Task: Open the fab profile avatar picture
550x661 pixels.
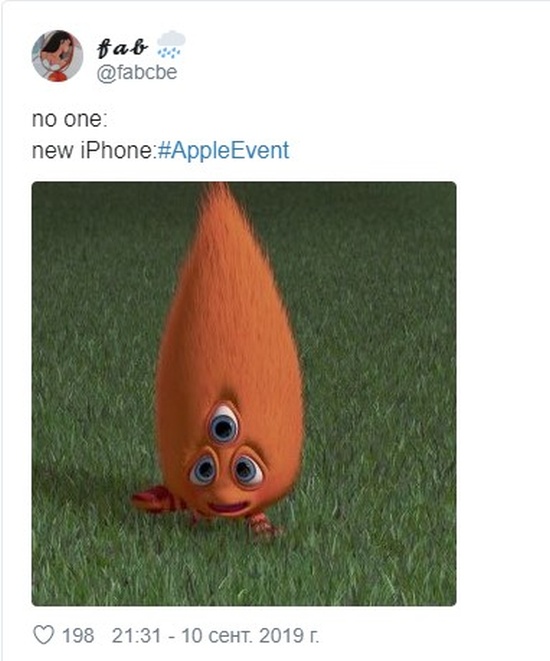Action: pos(57,56)
